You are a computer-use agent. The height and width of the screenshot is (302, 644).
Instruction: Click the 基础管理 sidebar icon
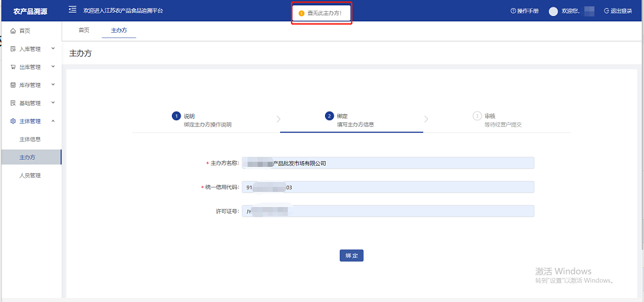coord(13,103)
